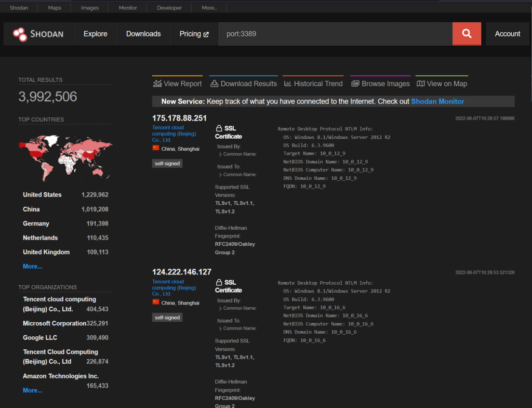Screen dimensions: 532x408
Task: Open the Monitor top bar item
Action: click(x=128, y=7)
